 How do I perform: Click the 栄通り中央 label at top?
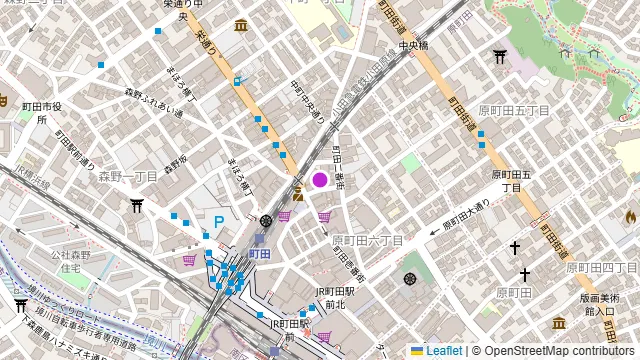(182, 10)
